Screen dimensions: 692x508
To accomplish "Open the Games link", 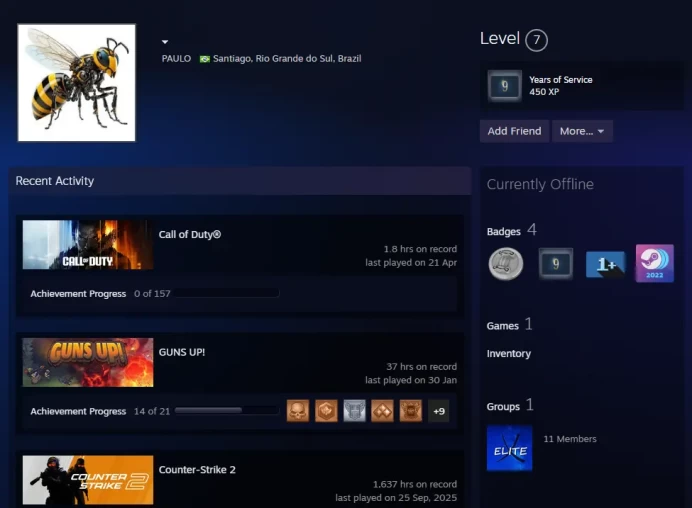I will [503, 326].
